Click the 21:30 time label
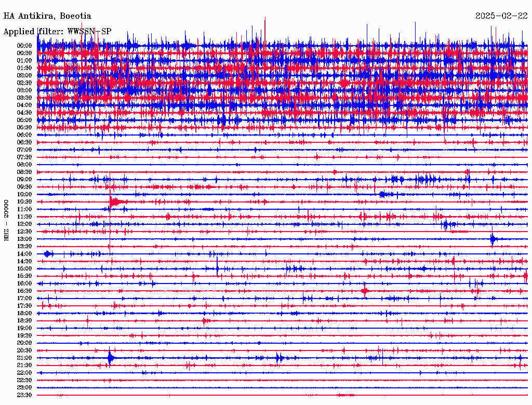Image resolution: width=532 pixels, height=405 pixels. (x=24, y=366)
